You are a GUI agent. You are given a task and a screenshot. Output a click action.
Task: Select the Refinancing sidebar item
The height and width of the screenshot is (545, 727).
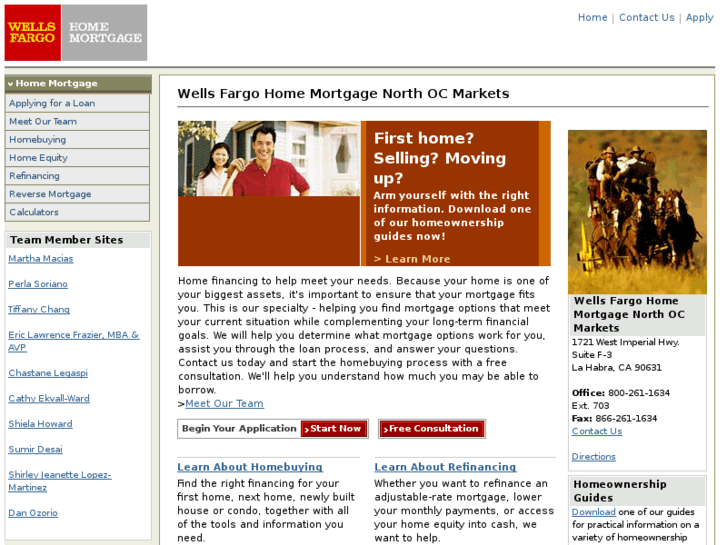(77, 176)
